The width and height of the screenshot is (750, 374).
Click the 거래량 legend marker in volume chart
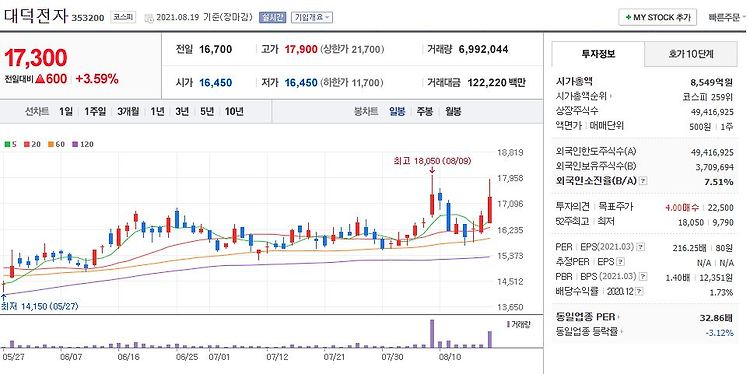[x=508, y=324]
